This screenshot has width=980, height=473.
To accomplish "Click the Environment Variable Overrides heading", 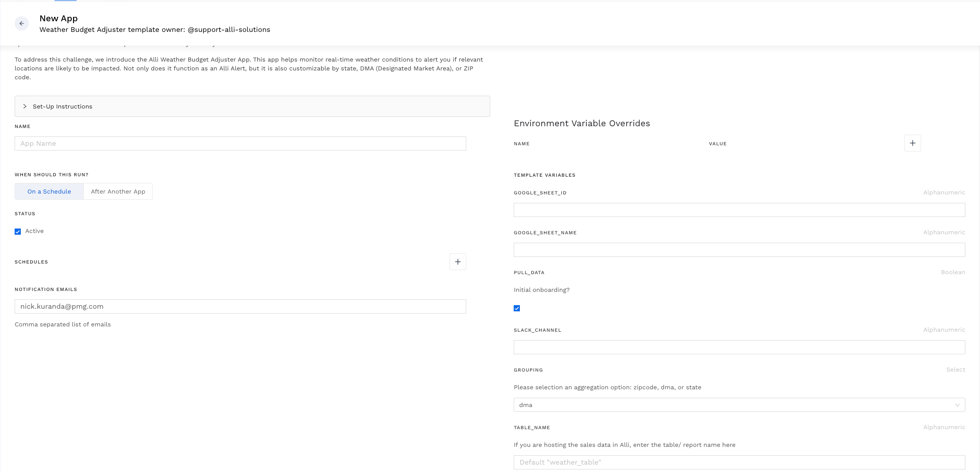I will point(581,123).
